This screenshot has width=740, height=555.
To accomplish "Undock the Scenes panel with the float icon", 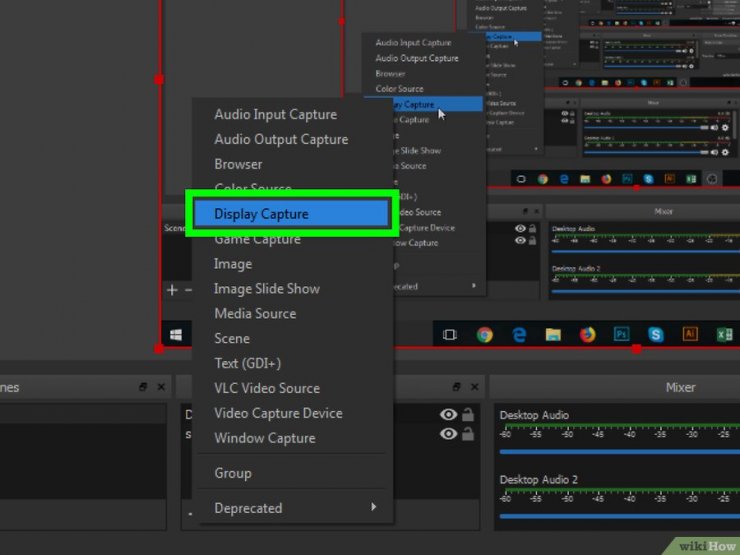I will pos(143,387).
